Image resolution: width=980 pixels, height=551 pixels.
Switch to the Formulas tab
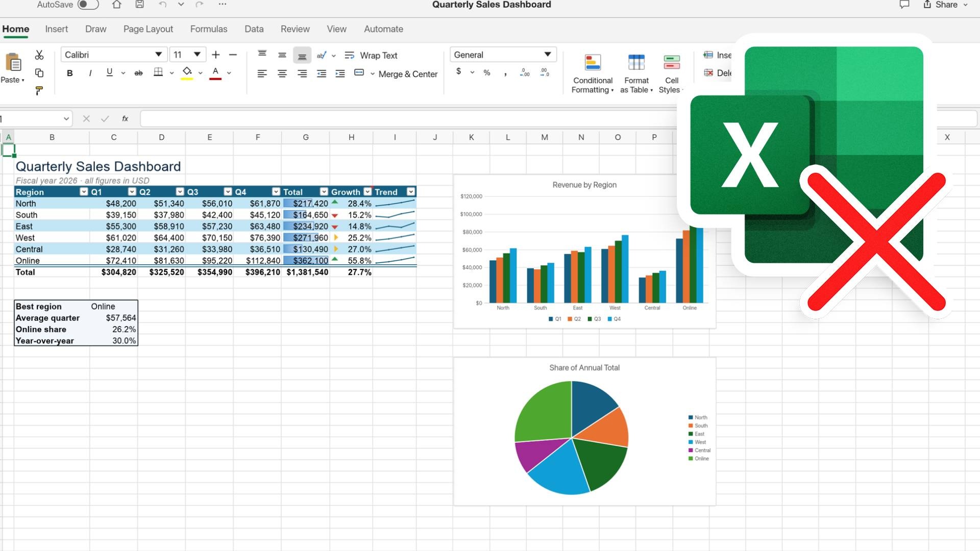[209, 29]
